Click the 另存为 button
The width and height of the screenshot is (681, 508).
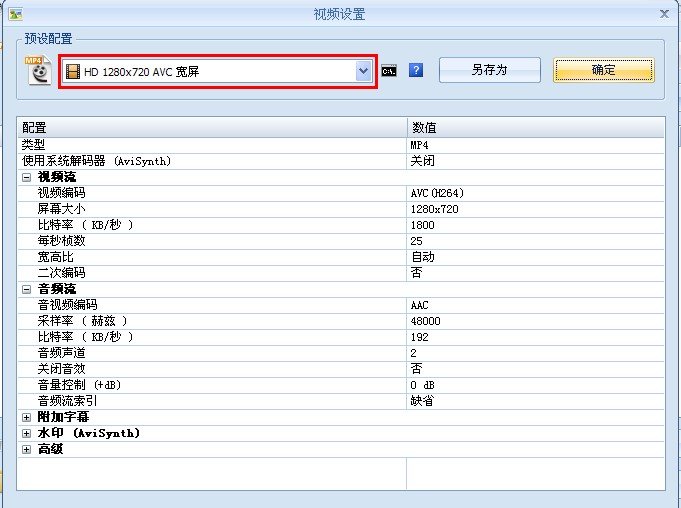point(489,70)
